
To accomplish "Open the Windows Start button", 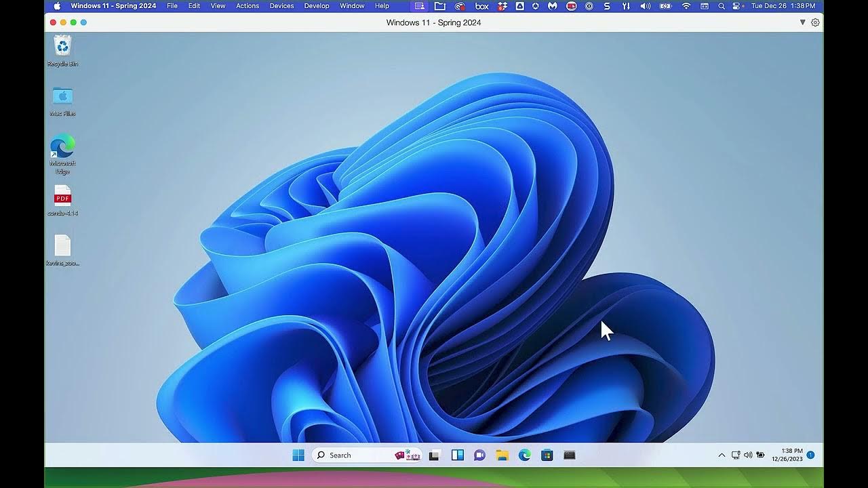I will 298,455.
